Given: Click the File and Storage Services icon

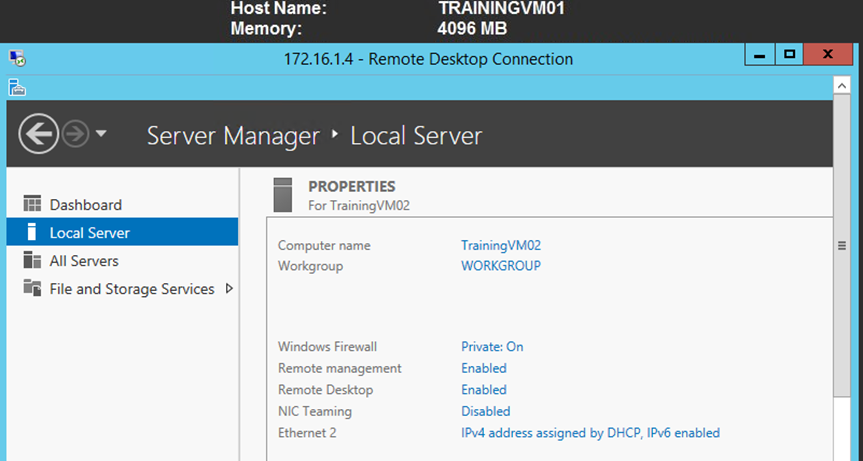Looking at the screenshot, I should click(32, 288).
